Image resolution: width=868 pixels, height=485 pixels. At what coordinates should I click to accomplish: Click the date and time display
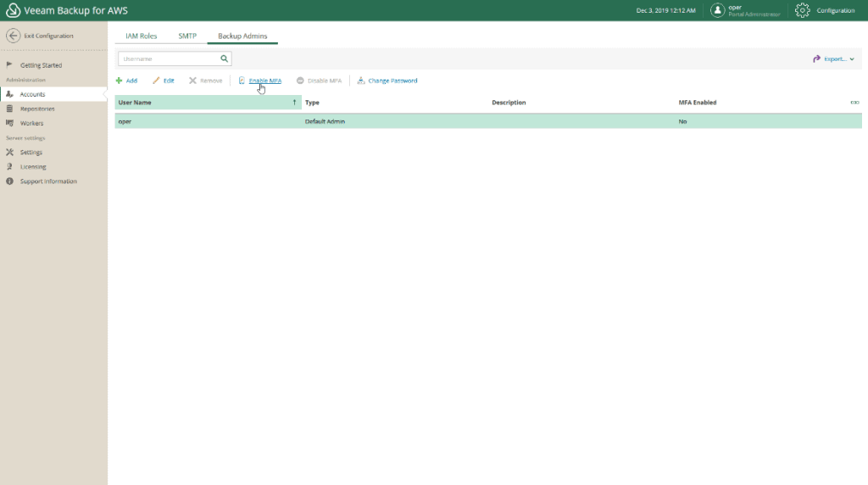pos(666,10)
